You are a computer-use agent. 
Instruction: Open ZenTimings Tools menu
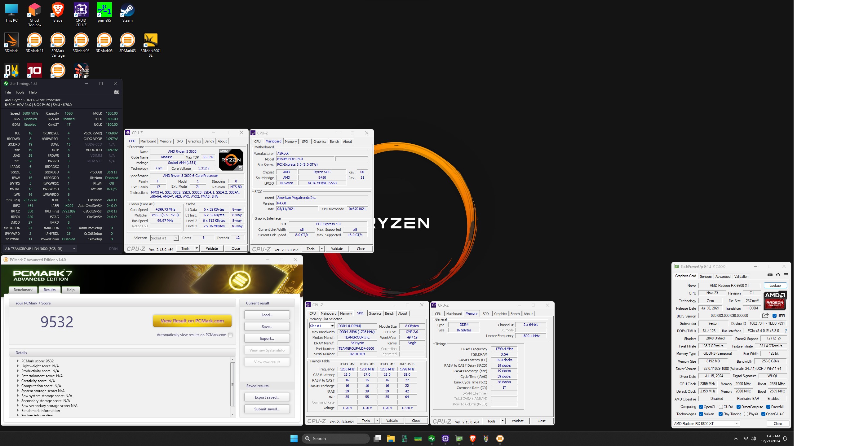20,92
